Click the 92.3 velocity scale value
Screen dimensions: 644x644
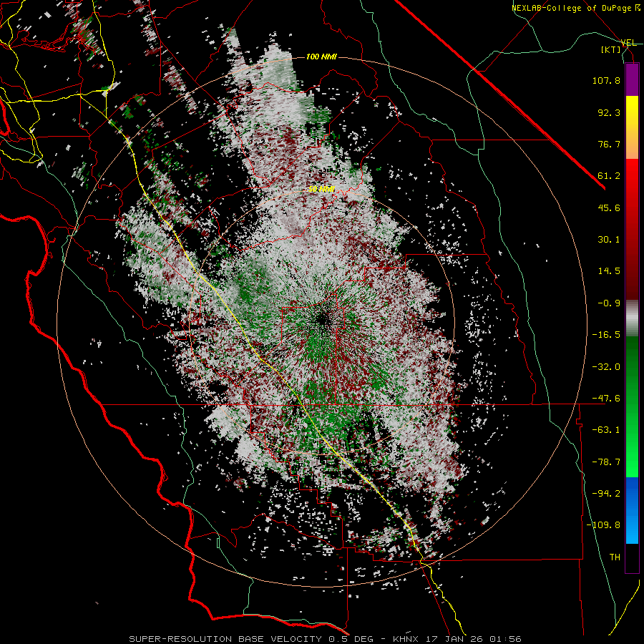pos(609,112)
